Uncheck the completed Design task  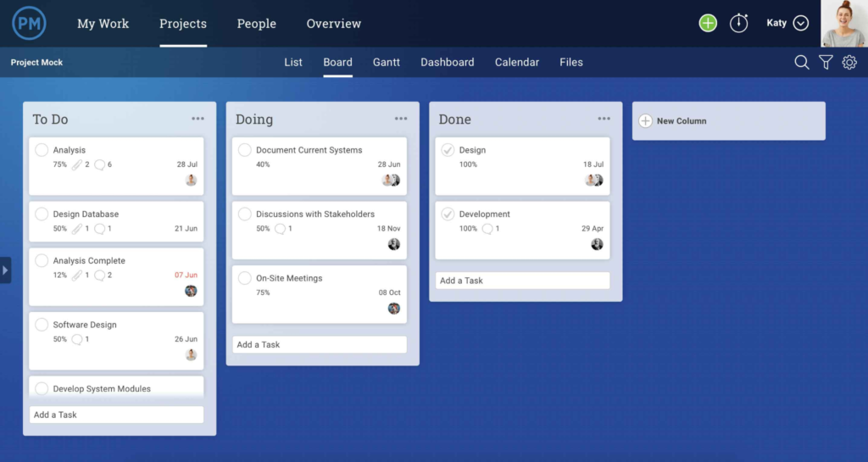coord(448,150)
